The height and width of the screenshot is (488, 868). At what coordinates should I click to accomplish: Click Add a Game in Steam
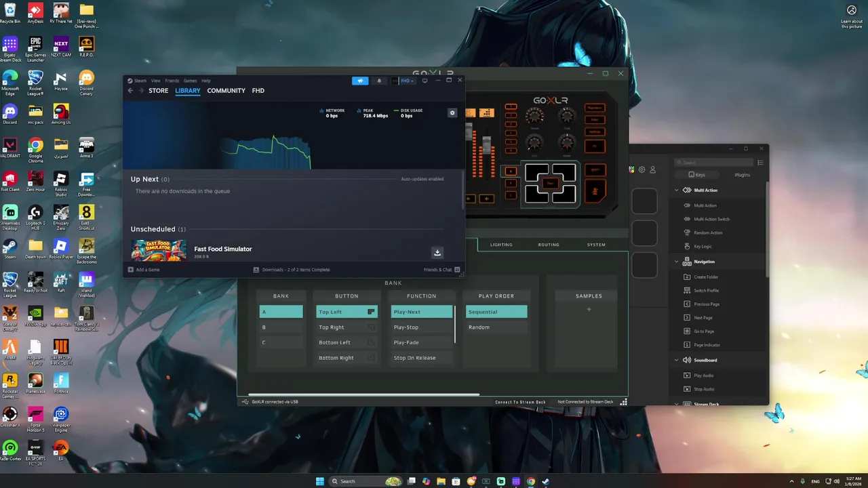144,270
